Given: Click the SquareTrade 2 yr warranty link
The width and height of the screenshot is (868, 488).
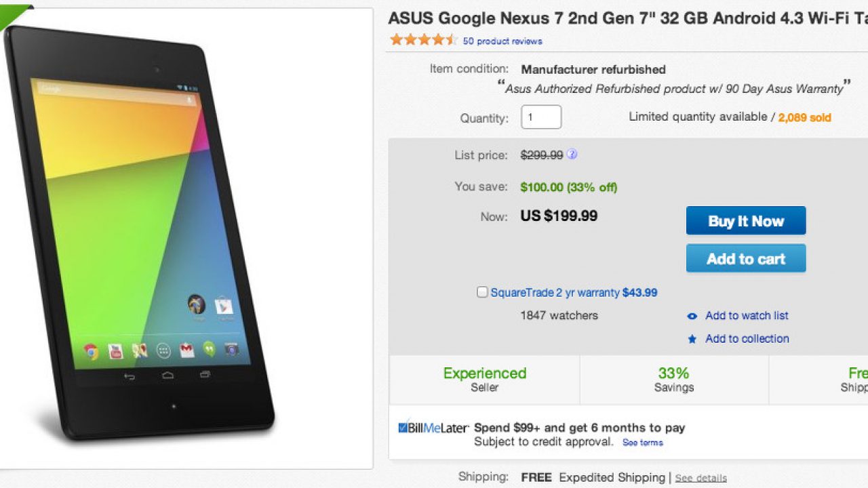Looking at the screenshot, I should (555, 293).
